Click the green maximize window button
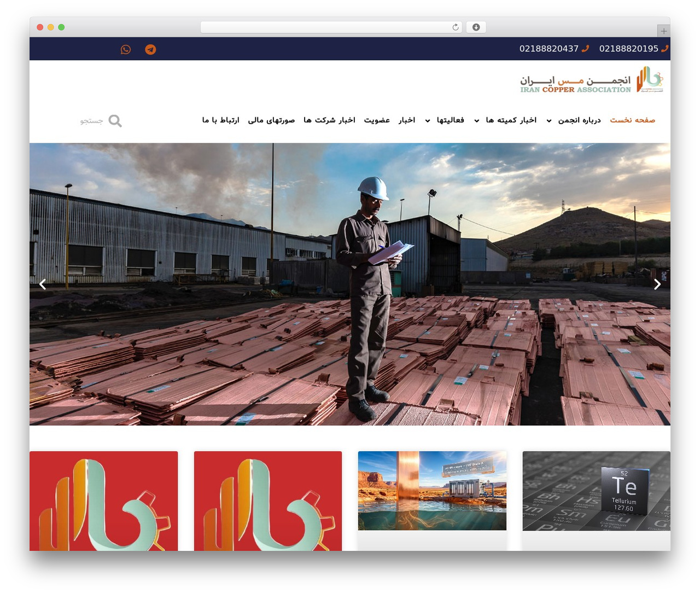The height and width of the screenshot is (593, 700). point(61,27)
